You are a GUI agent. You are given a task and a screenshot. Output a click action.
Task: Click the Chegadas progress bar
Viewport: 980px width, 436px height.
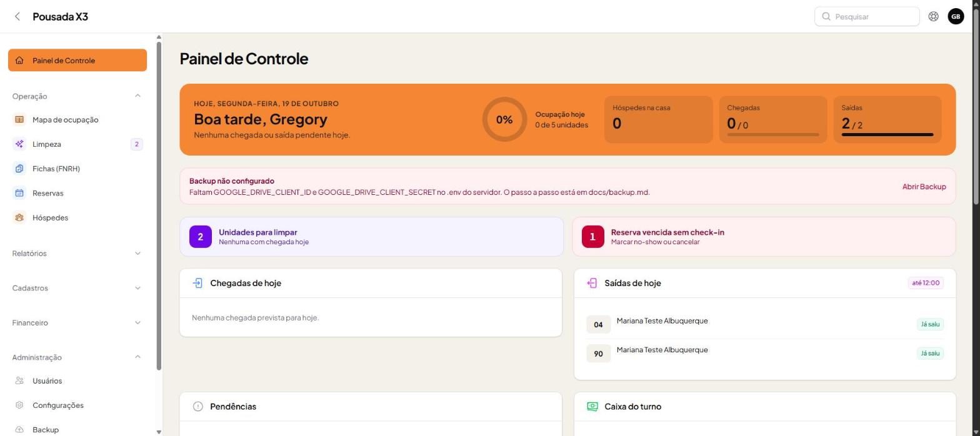(773, 134)
